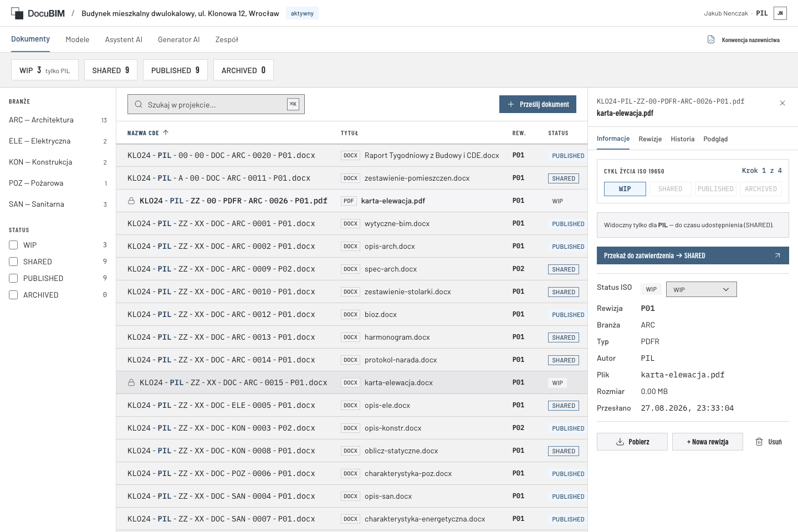The image size is (798, 532).
Task: Open the Status ISO WIP dropdown
Action: pos(701,289)
